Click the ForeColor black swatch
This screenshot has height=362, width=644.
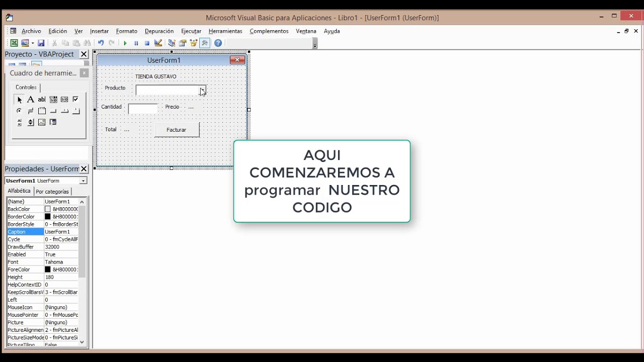(48, 269)
